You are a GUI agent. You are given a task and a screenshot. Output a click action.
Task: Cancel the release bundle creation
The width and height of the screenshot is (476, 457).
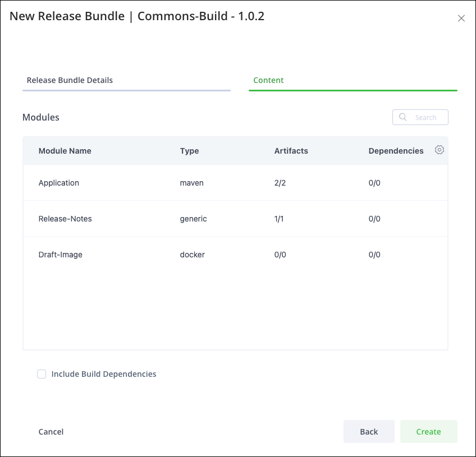[51, 432]
